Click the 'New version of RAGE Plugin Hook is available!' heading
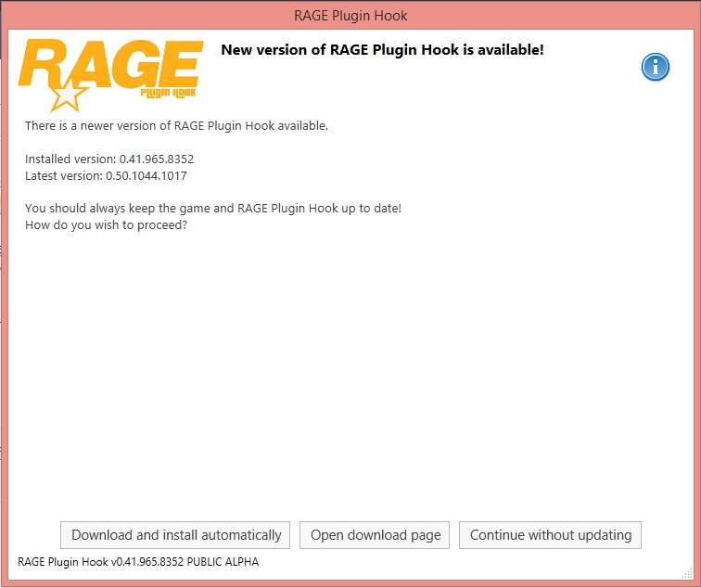 382,50
